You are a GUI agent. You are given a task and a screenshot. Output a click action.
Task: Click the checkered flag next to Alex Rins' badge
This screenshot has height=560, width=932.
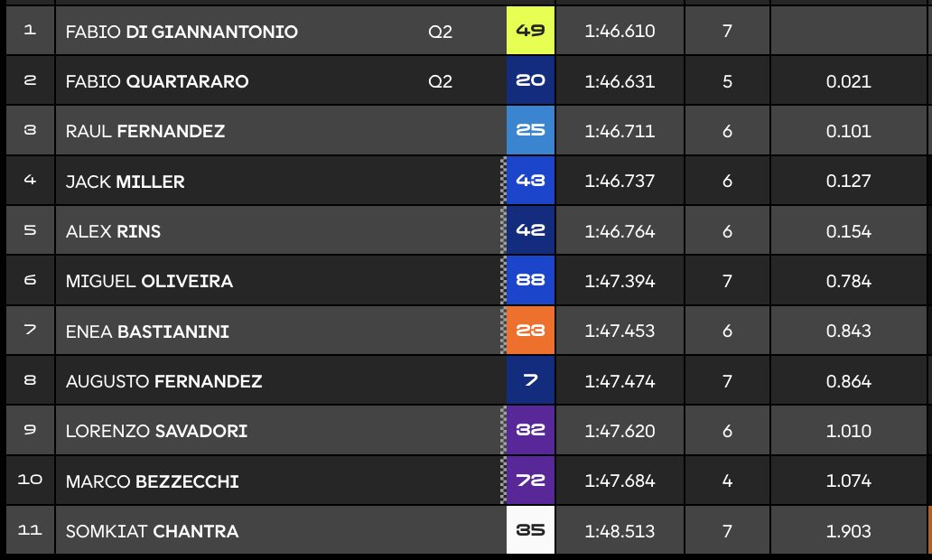[x=504, y=230]
